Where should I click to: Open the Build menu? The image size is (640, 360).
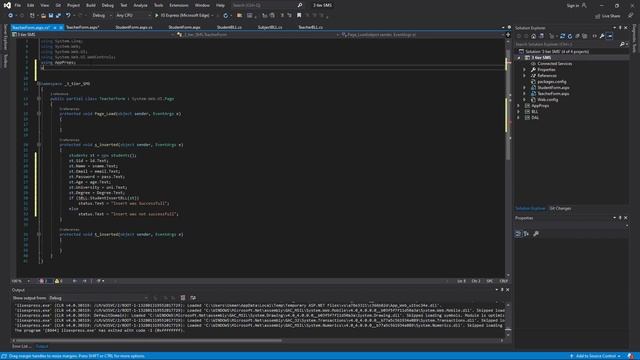91,5
